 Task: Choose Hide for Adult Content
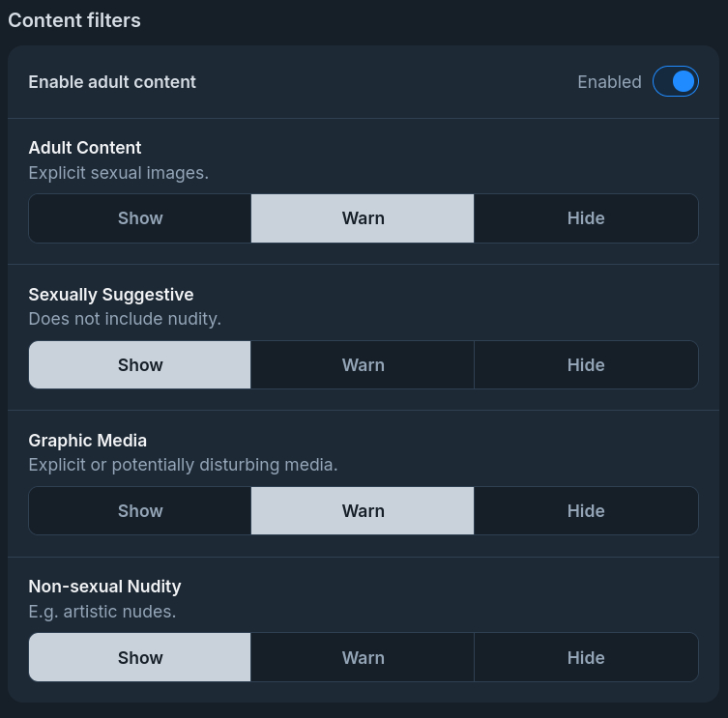coord(586,218)
